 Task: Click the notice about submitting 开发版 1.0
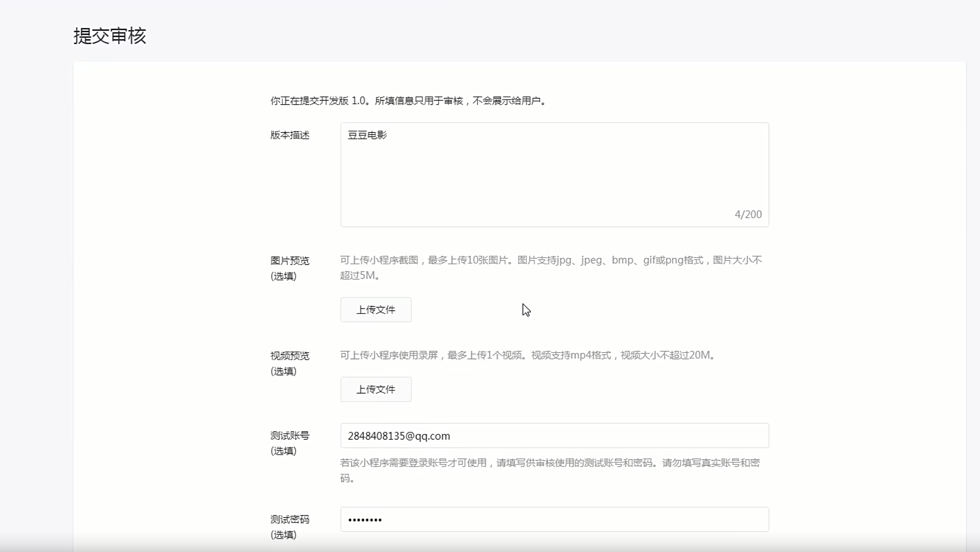pos(408,101)
